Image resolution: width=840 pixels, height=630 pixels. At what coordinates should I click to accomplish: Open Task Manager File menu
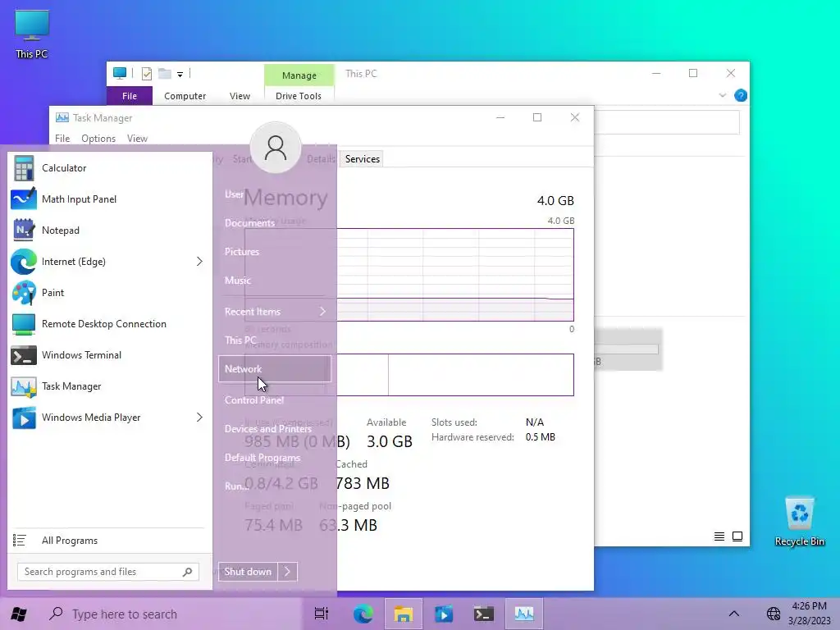(62, 139)
